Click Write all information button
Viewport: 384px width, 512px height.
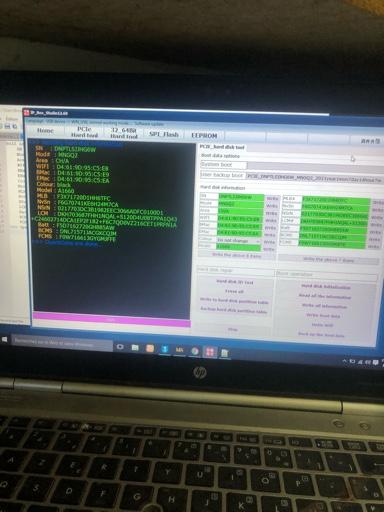click(324, 306)
